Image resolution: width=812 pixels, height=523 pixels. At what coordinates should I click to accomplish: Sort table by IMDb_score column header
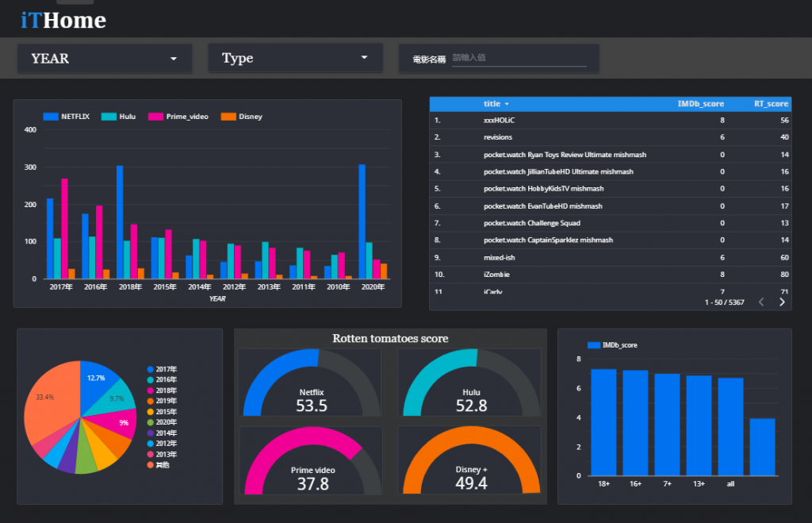point(701,104)
